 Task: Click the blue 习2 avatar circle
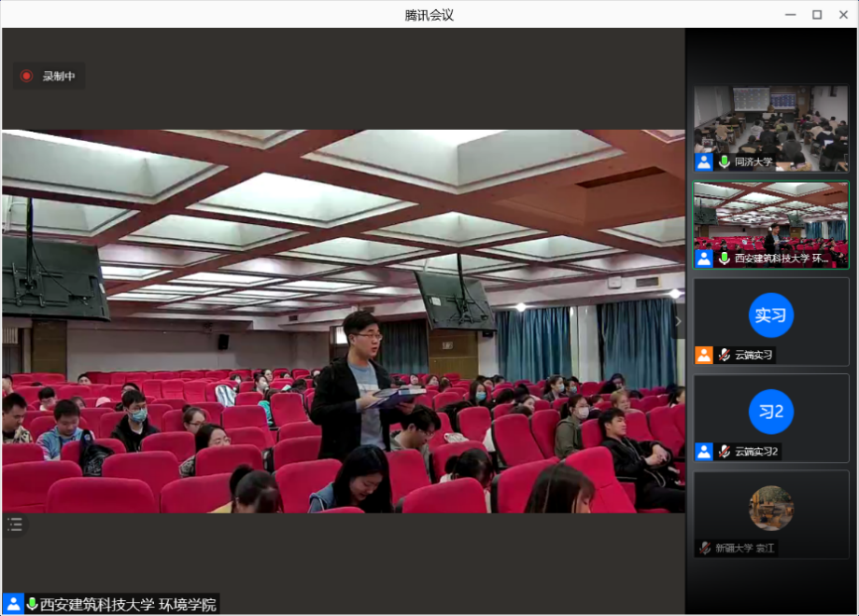pos(770,412)
